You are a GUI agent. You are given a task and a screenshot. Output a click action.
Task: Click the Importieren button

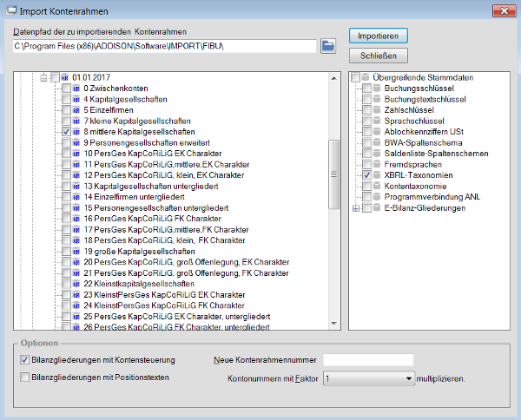(x=379, y=36)
